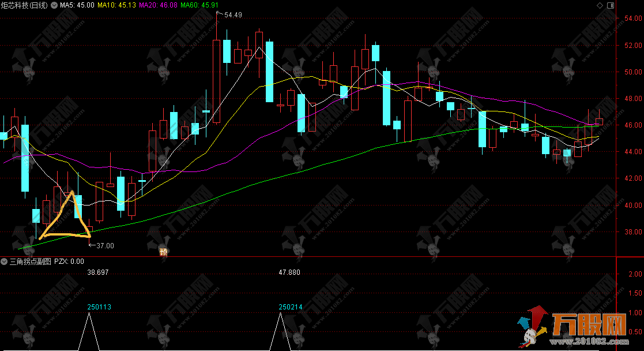
Task: Click the 250214 signal date label
Action: point(291,307)
